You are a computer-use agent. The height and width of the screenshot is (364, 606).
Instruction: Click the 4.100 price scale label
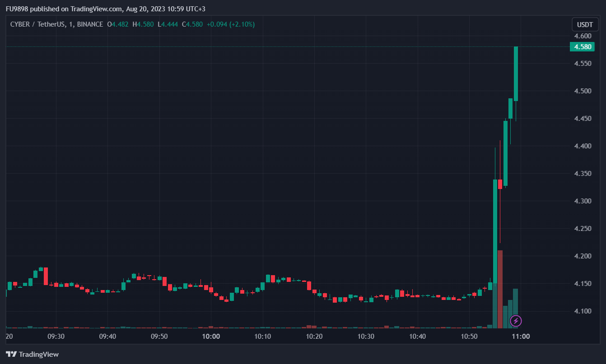(583, 311)
